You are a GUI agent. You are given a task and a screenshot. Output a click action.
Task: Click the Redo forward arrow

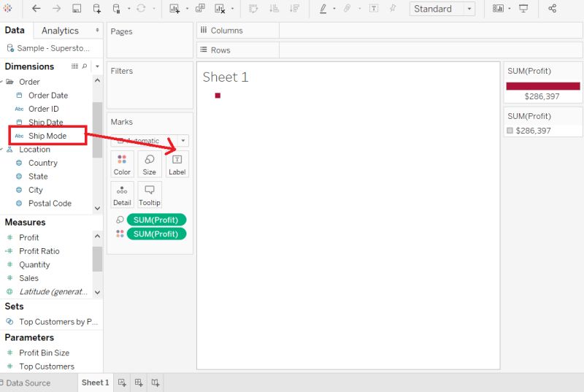click(56, 8)
